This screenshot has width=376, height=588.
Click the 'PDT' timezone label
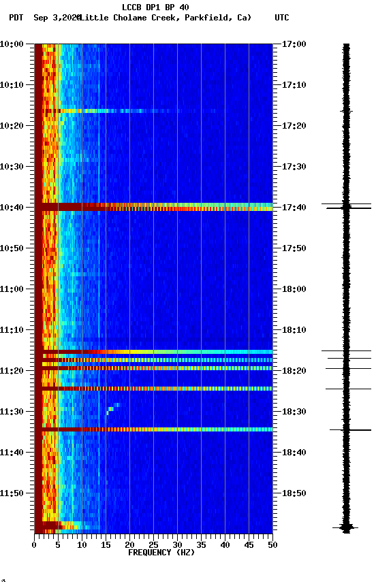coord(16,18)
